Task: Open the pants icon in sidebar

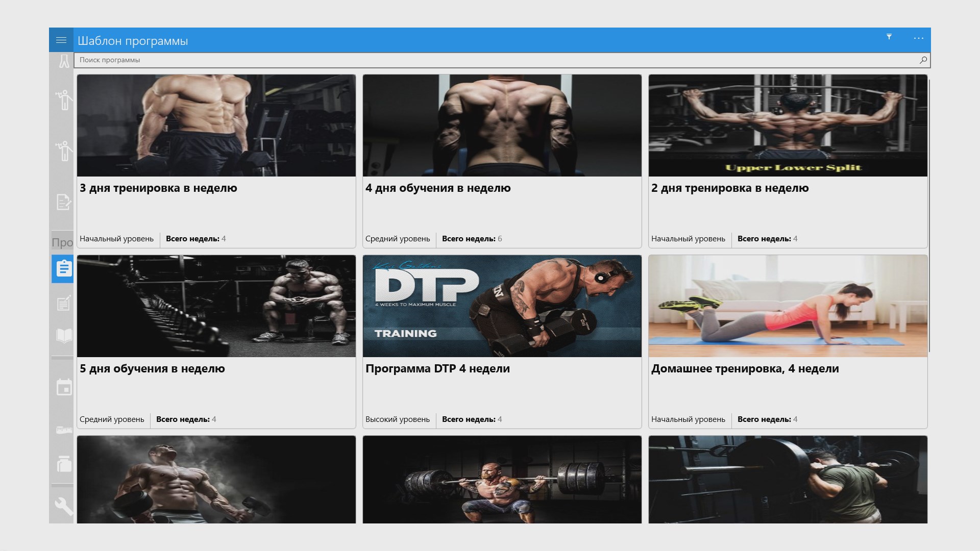Action: click(x=64, y=61)
